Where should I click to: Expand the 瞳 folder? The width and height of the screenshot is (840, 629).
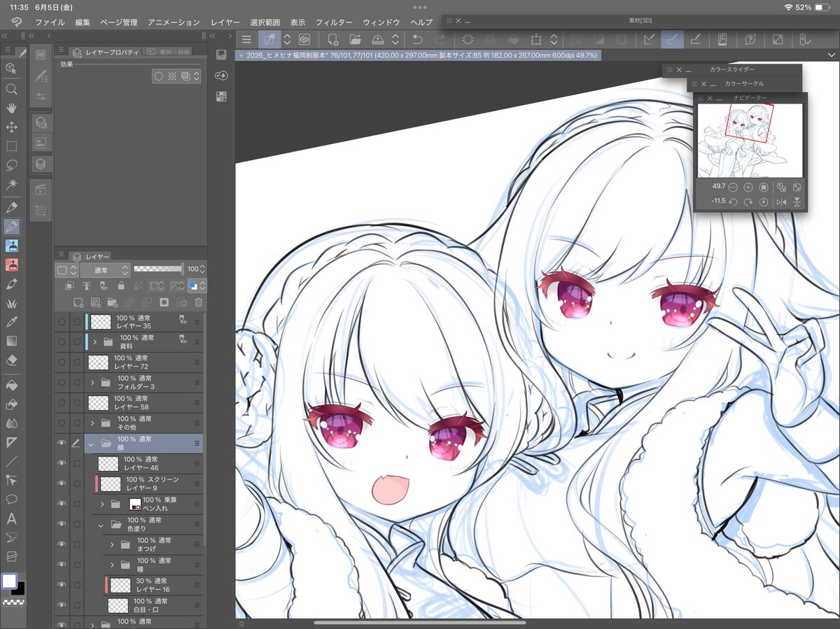click(113, 565)
